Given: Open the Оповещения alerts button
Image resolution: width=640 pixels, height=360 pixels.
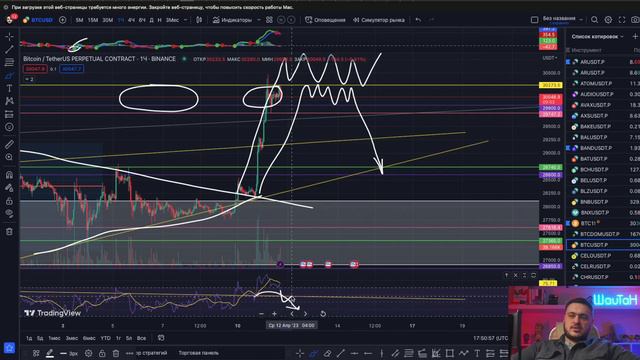Looking at the screenshot, I should tap(325, 20).
